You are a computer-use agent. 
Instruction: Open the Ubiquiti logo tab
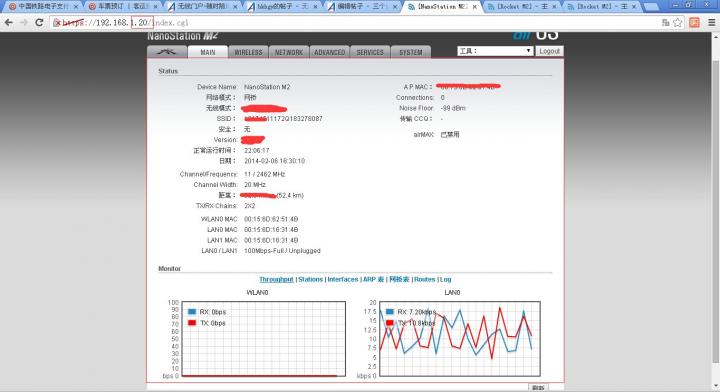pos(167,52)
